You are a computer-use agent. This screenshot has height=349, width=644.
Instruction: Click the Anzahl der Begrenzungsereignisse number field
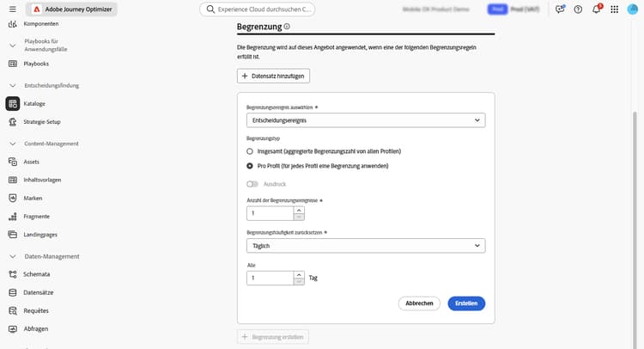[270, 212]
